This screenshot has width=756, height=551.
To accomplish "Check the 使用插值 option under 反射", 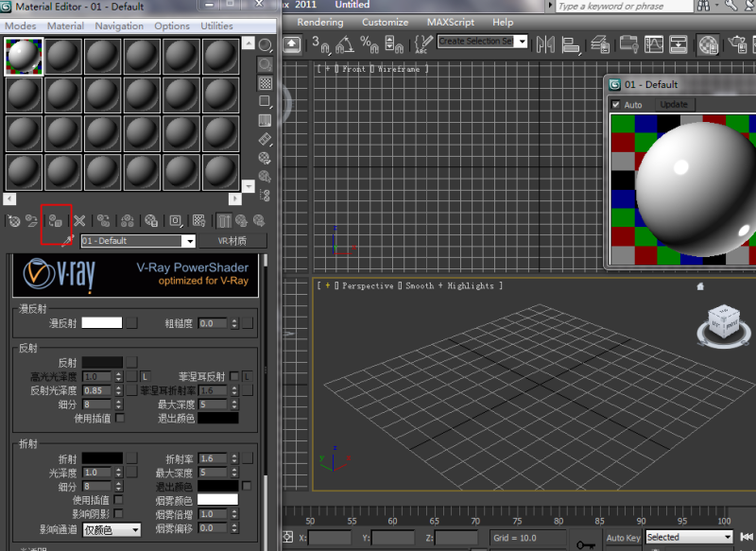I will coord(120,419).
